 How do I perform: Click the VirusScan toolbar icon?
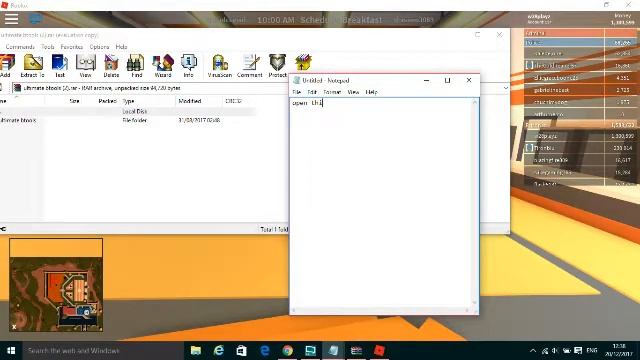(220, 66)
